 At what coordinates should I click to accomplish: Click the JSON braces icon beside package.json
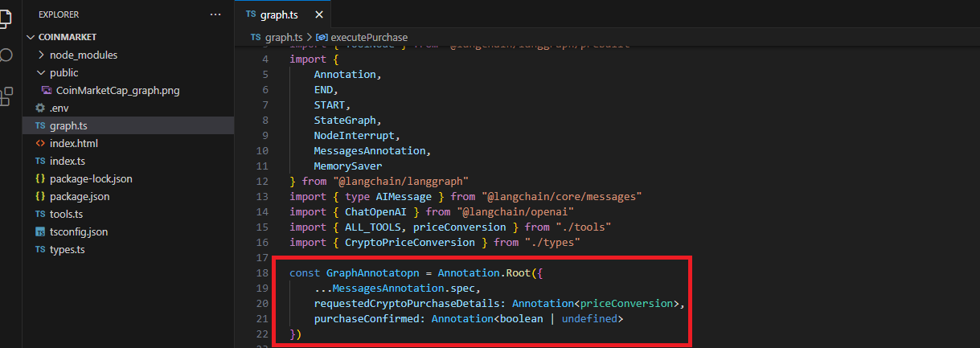click(x=40, y=196)
